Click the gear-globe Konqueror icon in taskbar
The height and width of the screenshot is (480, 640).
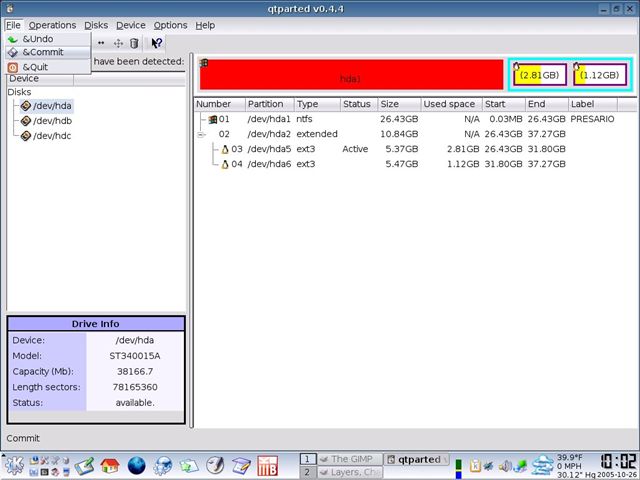(162, 466)
